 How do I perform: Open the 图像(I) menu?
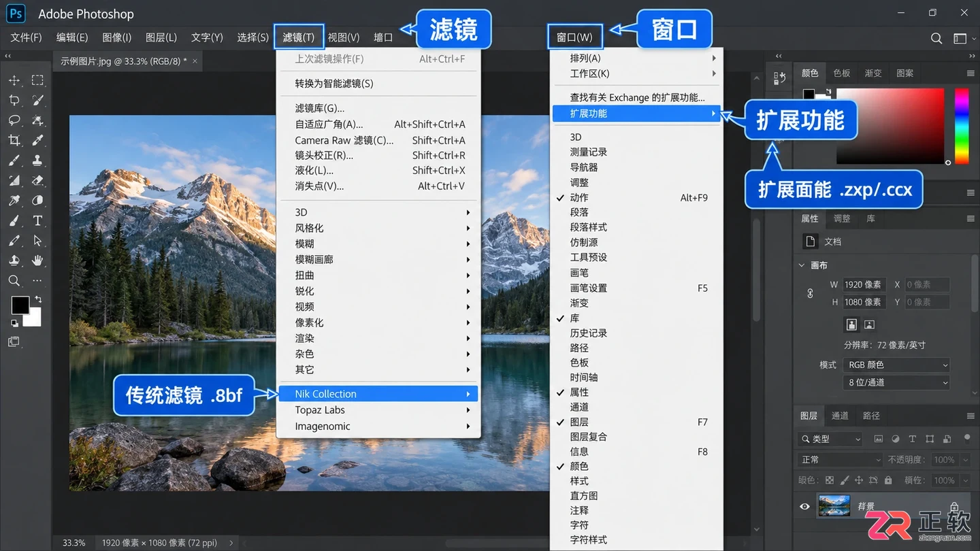point(117,37)
